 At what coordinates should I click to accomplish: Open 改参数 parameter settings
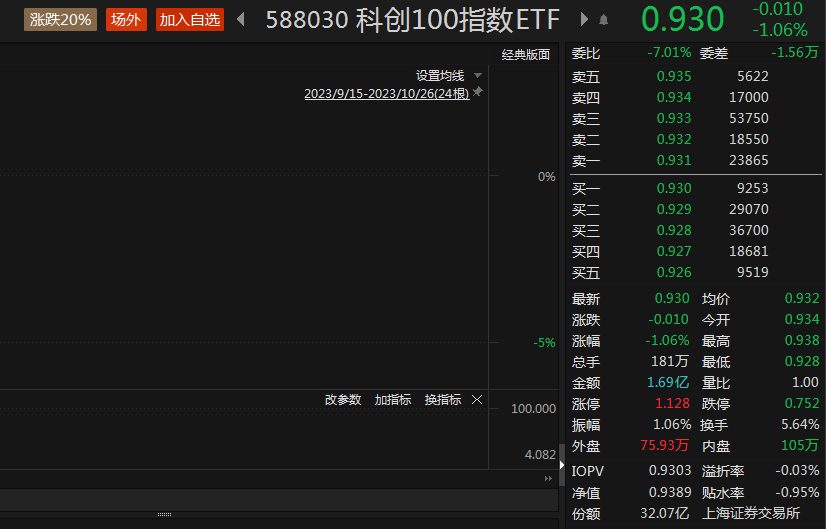pyautogui.click(x=343, y=399)
